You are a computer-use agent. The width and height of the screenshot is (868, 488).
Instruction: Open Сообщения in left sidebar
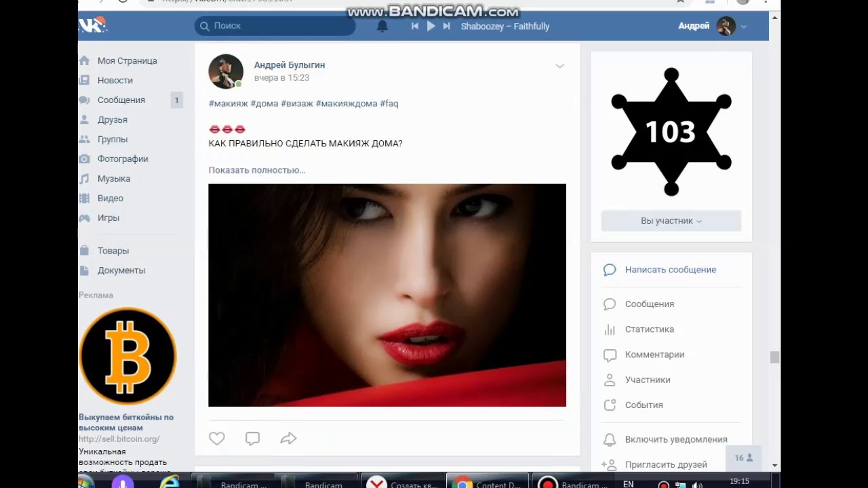[x=121, y=100]
